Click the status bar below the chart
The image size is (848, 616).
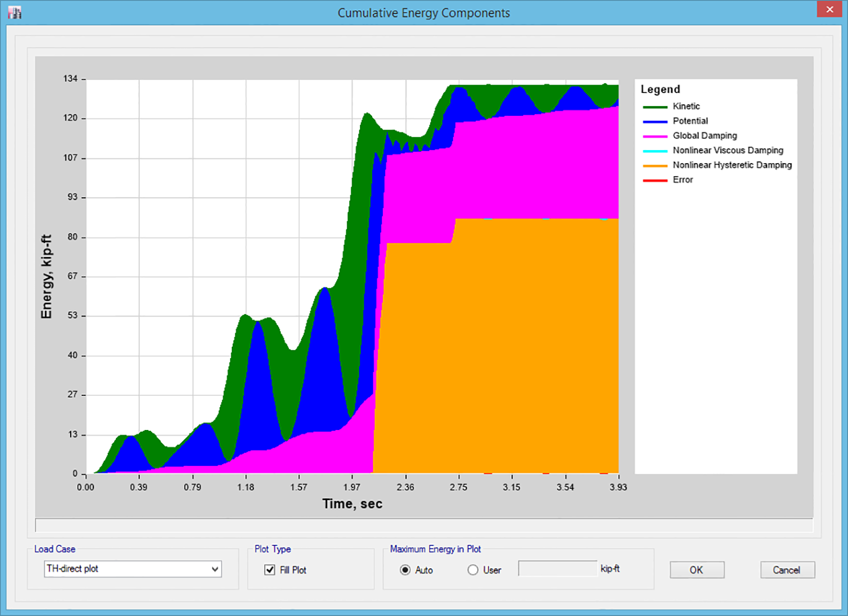(x=424, y=525)
